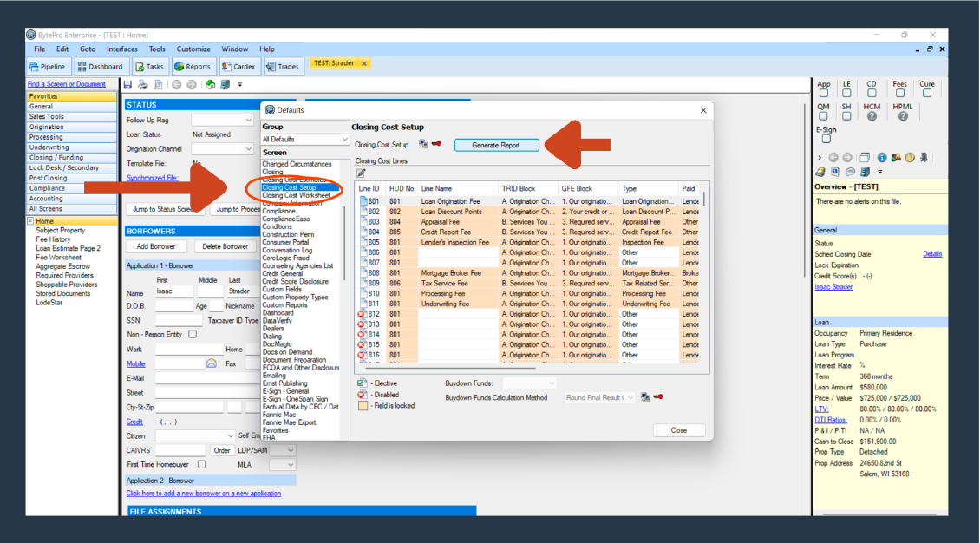Image resolution: width=980 pixels, height=543 pixels.
Task: Click Close button in Defaults dialog
Action: tap(679, 430)
